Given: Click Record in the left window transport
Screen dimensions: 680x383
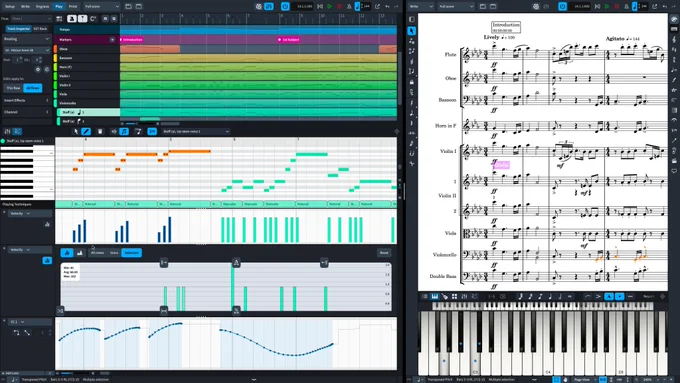Looking at the screenshot, I should click(339, 7).
